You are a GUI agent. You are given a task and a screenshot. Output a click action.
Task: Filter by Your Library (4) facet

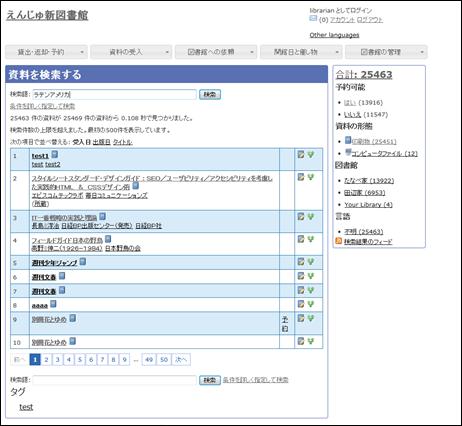368,204
